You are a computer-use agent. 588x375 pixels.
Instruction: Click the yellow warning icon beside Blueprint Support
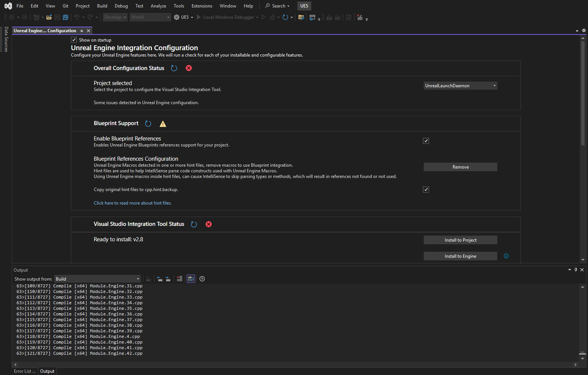pos(163,124)
